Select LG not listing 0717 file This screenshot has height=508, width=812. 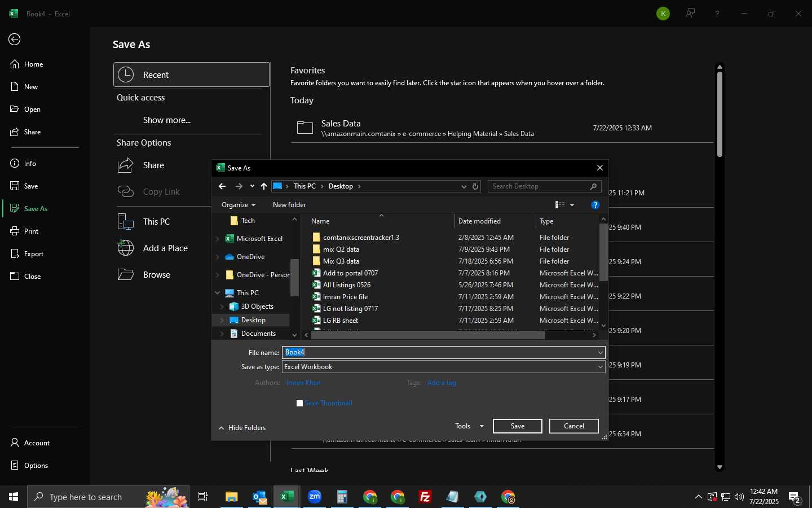click(350, 309)
